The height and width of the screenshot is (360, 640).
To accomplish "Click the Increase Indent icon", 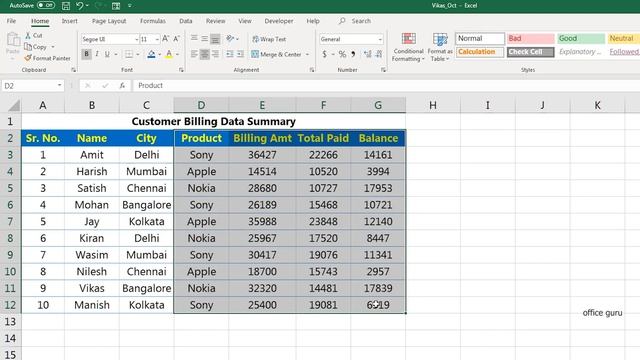I will (x=240, y=54).
